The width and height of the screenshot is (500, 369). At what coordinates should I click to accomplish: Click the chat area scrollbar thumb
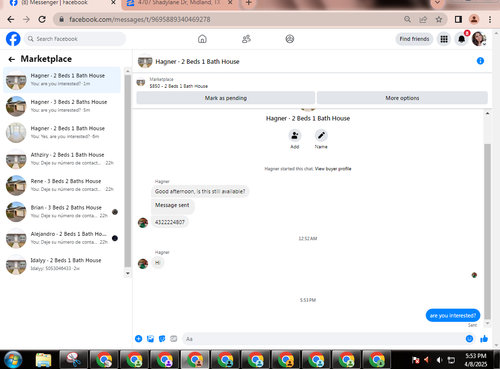point(487,232)
